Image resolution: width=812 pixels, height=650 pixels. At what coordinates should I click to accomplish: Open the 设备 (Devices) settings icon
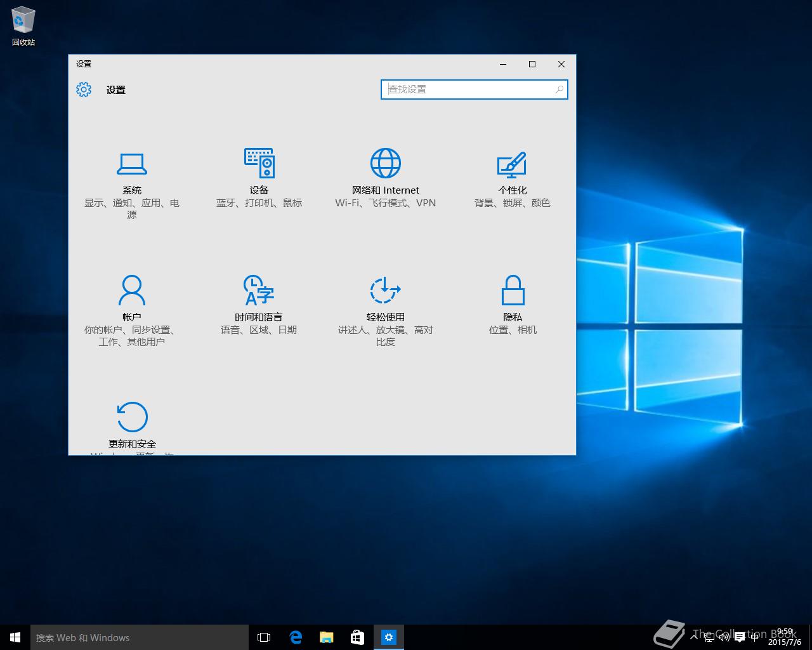259,163
